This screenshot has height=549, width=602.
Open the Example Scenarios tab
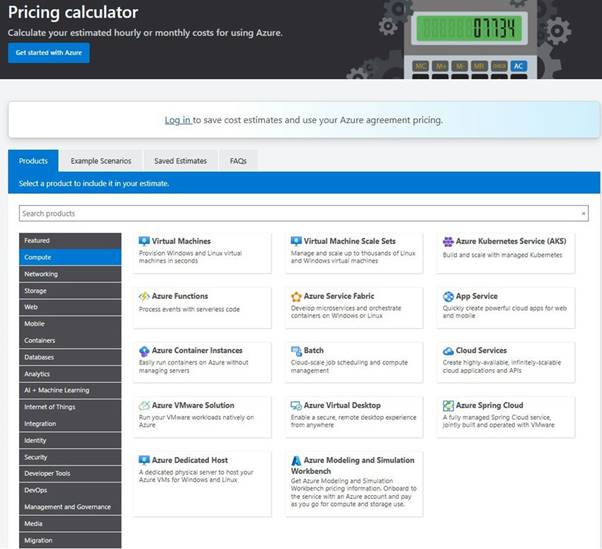(101, 161)
